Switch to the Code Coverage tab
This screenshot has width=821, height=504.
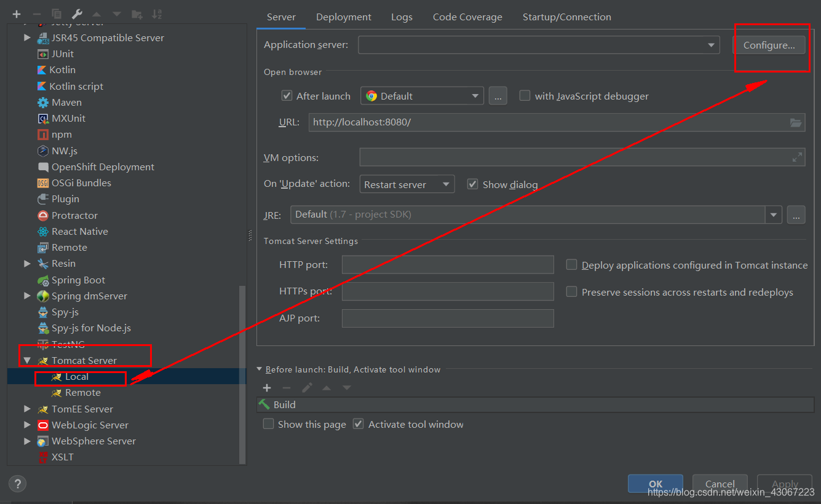coord(467,17)
